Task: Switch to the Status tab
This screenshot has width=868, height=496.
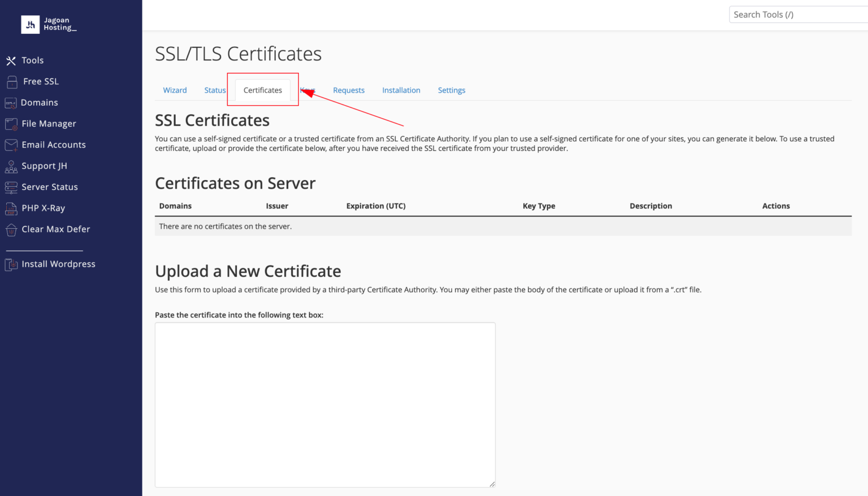Action: pos(215,90)
